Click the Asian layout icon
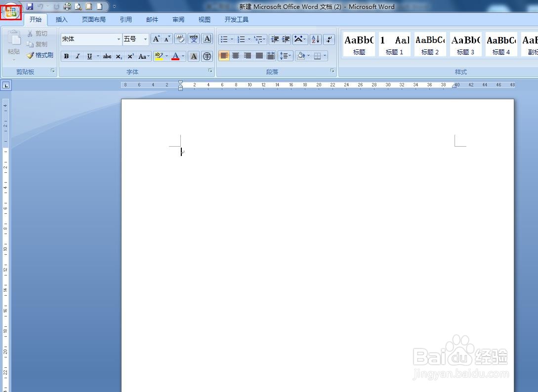 pyautogui.click(x=300, y=39)
